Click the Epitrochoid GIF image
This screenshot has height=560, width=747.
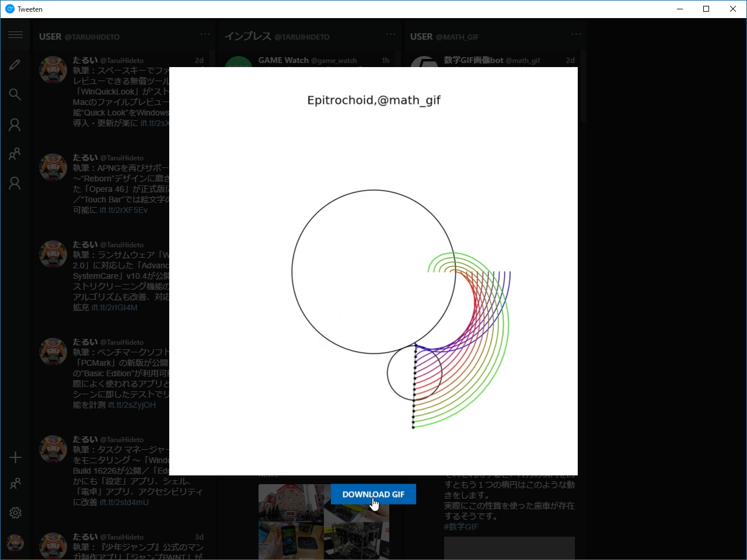click(x=373, y=271)
